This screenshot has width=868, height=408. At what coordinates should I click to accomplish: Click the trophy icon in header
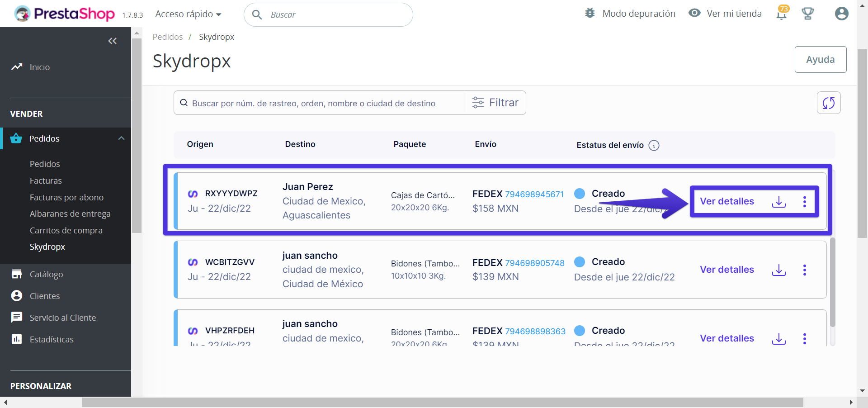point(807,14)
